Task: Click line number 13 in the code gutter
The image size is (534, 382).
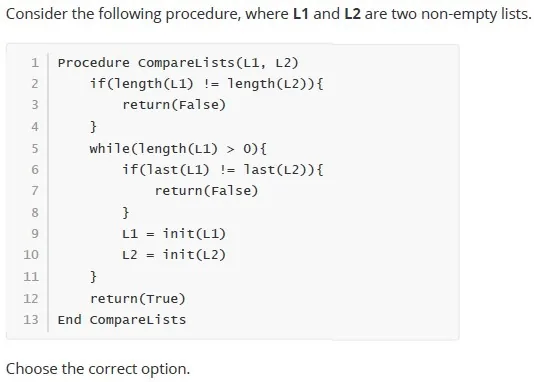Action: pyautogui.click(x=31, y=320)
